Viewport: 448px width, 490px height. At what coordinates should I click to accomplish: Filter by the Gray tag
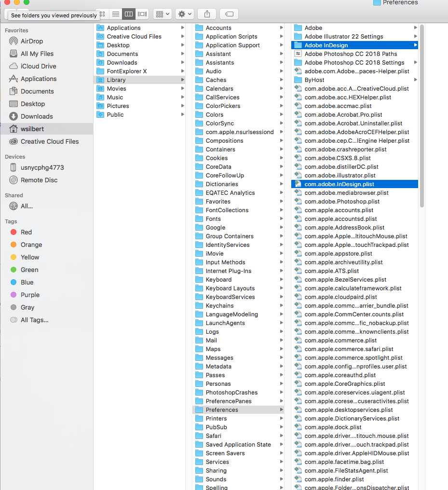tap(47, 308)
